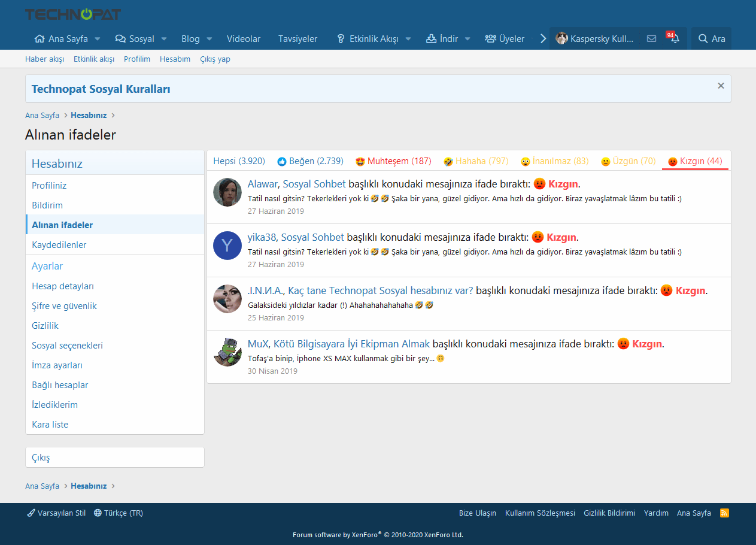This screenshot has width=756, height=545.
Task: Open Profiliniz in the sidebar
Action: [x=115, y=186]
